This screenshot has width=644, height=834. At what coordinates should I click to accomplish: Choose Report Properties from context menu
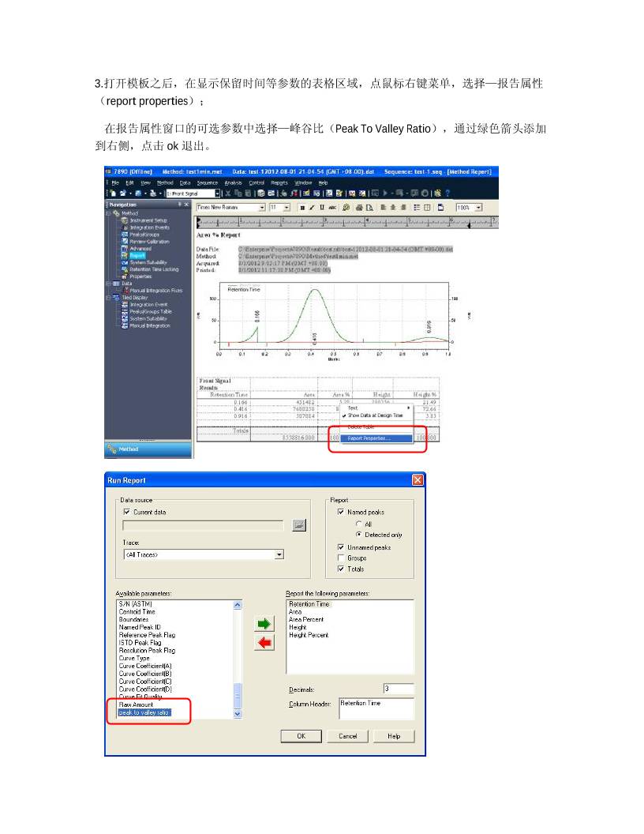[369, 438]
